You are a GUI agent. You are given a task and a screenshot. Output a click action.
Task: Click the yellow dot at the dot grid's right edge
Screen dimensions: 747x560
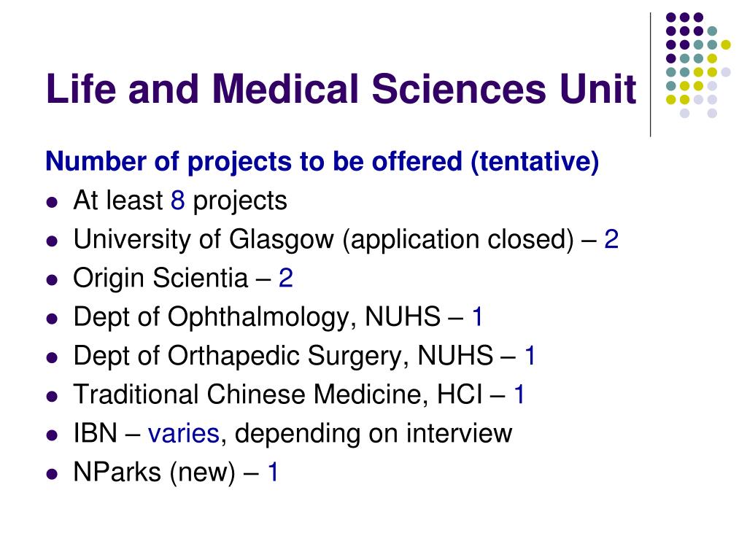click(726, 44)
